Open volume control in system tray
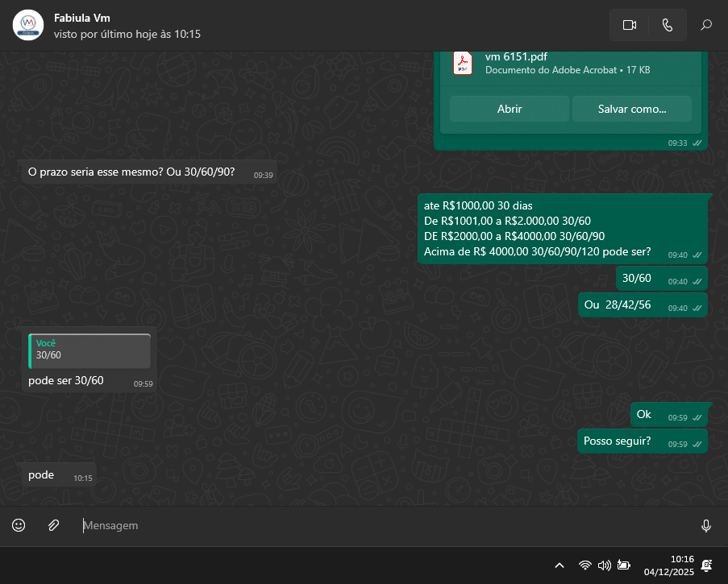728x584 pixels. click(x=604, y=565)
